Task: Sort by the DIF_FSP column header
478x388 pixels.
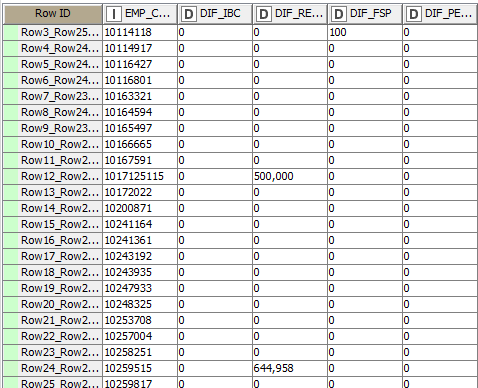Action: [365, 14]
